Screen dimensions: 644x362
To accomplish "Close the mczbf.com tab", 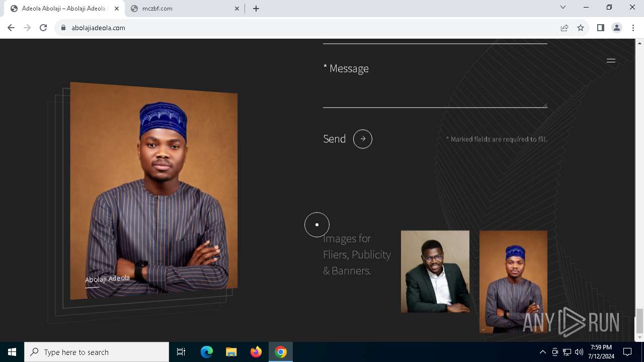I will [x=237, y=9].
